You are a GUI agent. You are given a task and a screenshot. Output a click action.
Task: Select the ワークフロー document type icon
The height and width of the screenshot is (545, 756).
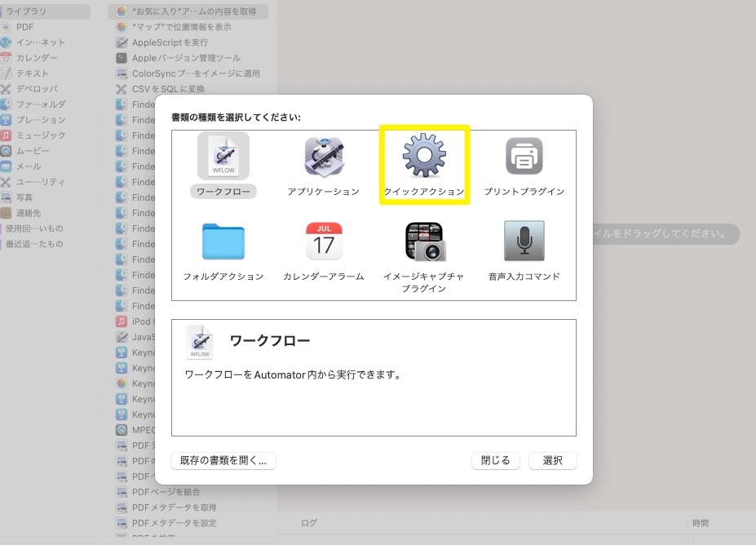pos(223,157)
